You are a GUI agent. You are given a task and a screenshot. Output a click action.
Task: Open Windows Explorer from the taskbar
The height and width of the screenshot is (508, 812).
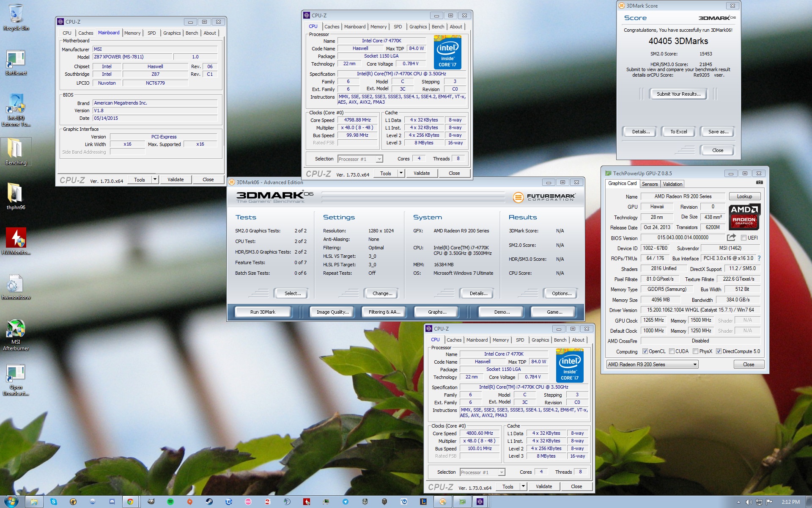pyautogui.click(x=34, y=502)
